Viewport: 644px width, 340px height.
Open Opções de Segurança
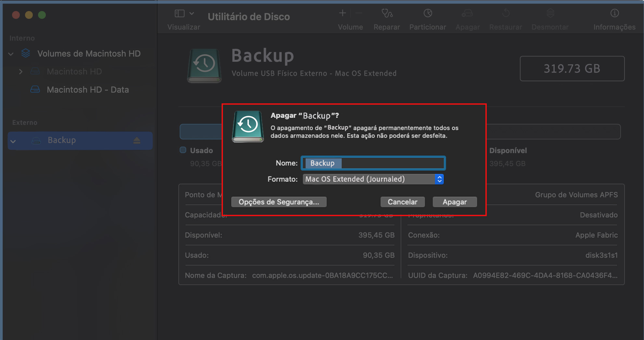click(278, 202)
